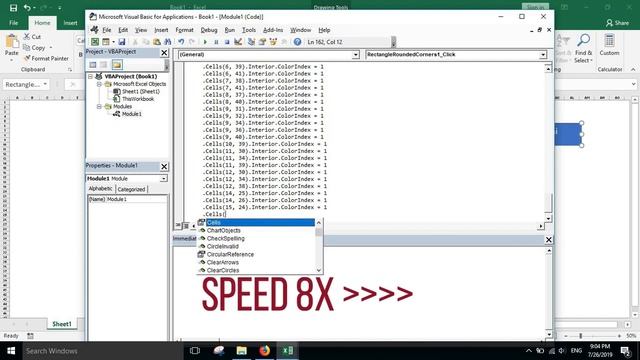640x360 pixels.
Task: Close the Immediate window pane
Action: [x=549, y=240]
